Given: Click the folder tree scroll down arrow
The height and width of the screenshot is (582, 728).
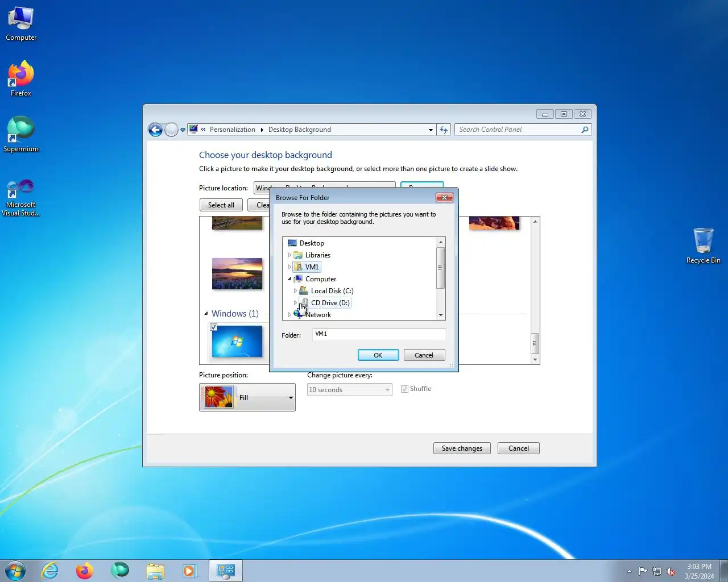Looking at the screenshot, I should coord(441,315).
